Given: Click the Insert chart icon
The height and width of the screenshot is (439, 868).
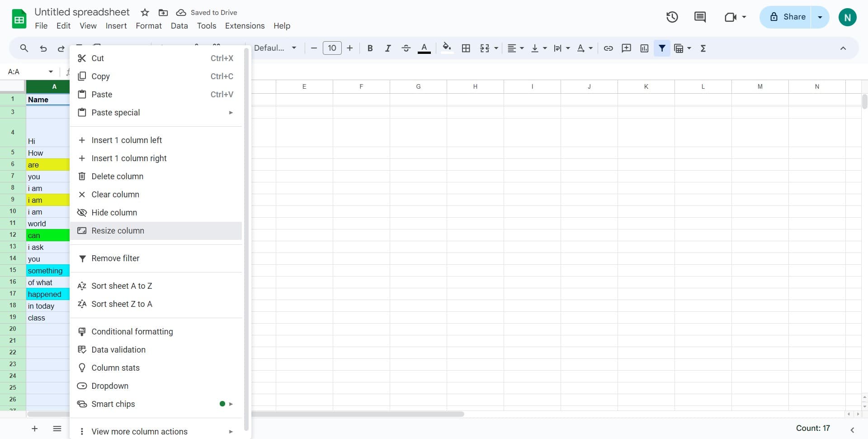Looking at the screenshot, I should (x=644, y=48).
